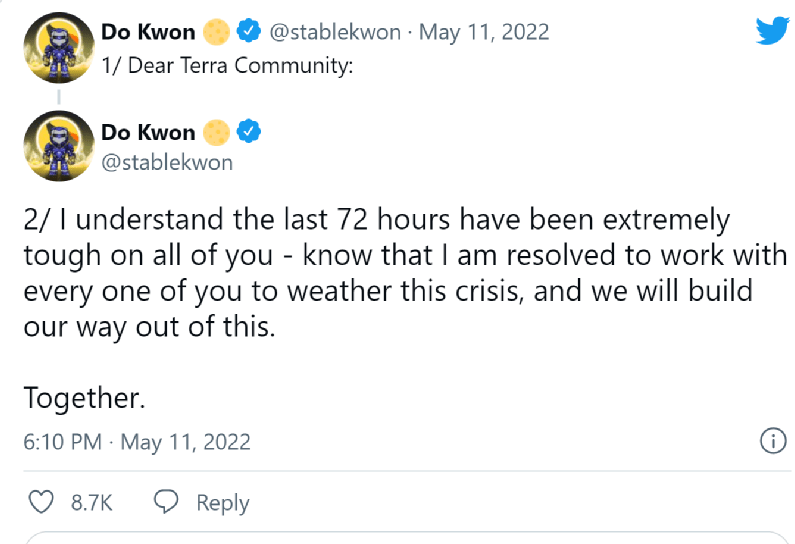
Task: Click the reply speech bubble icon
Action: [167, 502]
